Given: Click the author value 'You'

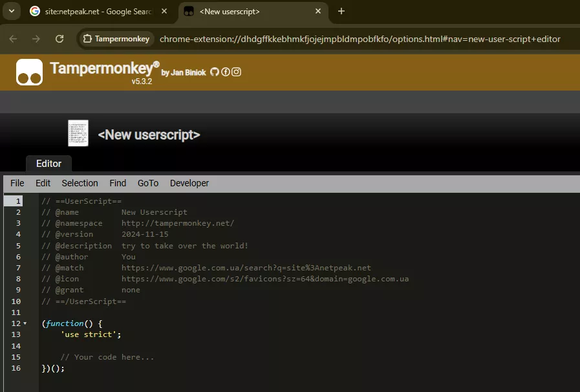Looking at the screenshot, I should pos(129,257).
